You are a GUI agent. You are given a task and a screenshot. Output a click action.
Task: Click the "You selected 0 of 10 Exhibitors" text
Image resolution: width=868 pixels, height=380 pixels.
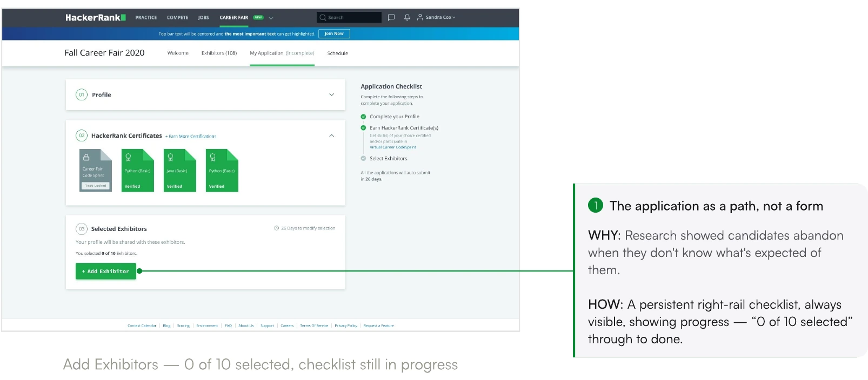(106, 253)
